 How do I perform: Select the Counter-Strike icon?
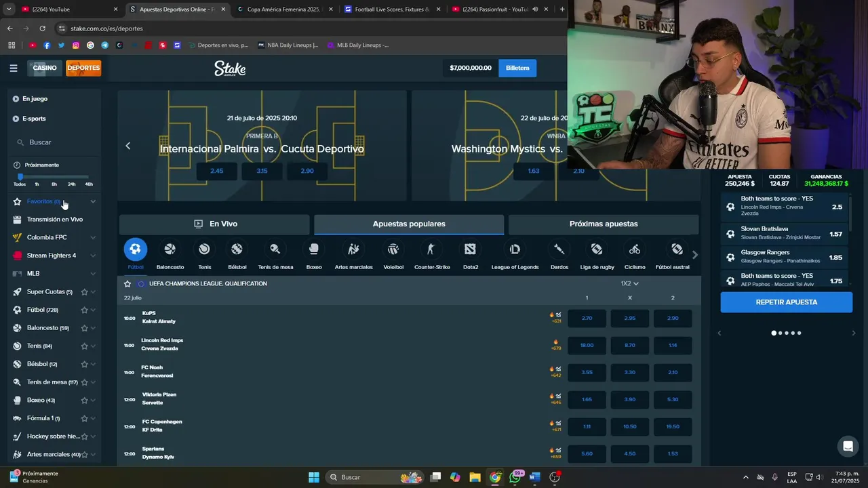point(431,249)
